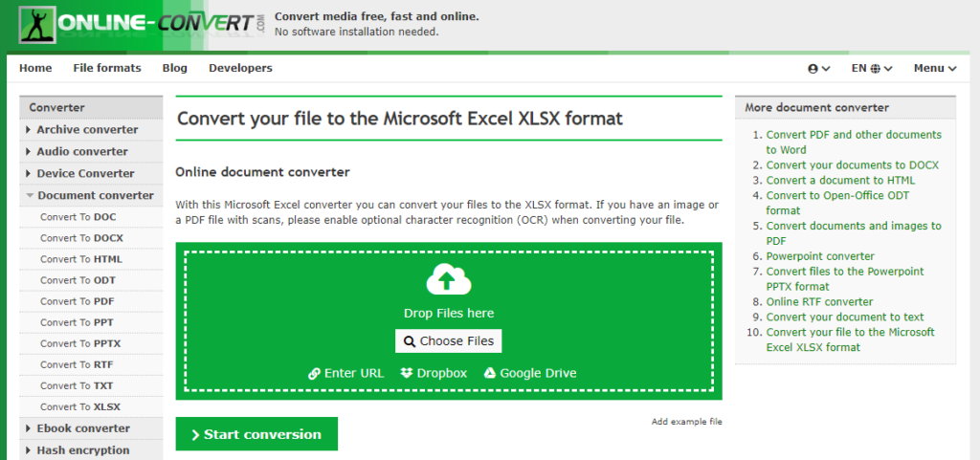Viewport: 980px width, 460px height.
Task: Click the Choose Files search button
Action: [449, 340]
